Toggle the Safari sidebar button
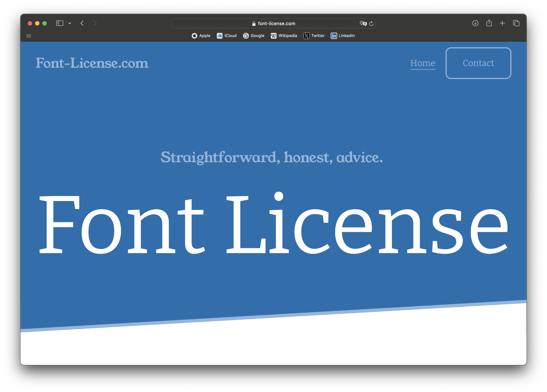 coord(59,23)
